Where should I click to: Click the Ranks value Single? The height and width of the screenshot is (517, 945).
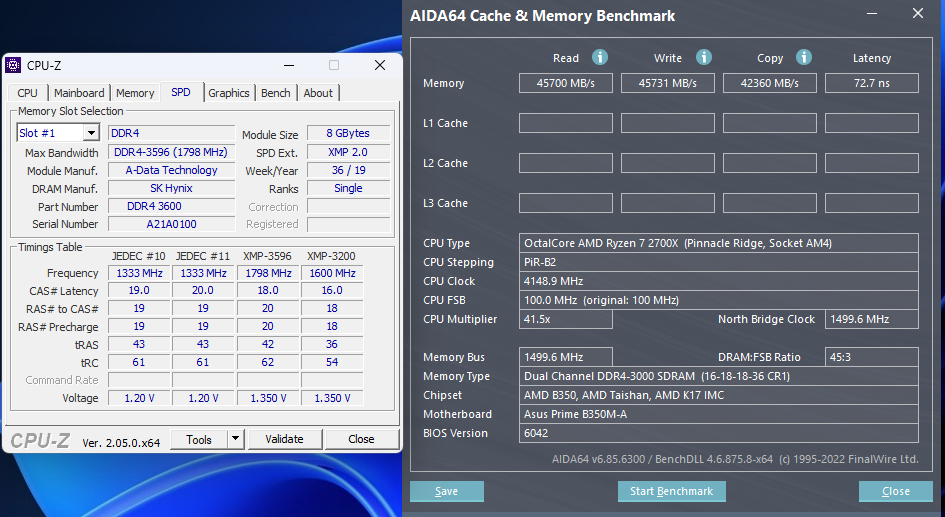[x=348, y=188]
